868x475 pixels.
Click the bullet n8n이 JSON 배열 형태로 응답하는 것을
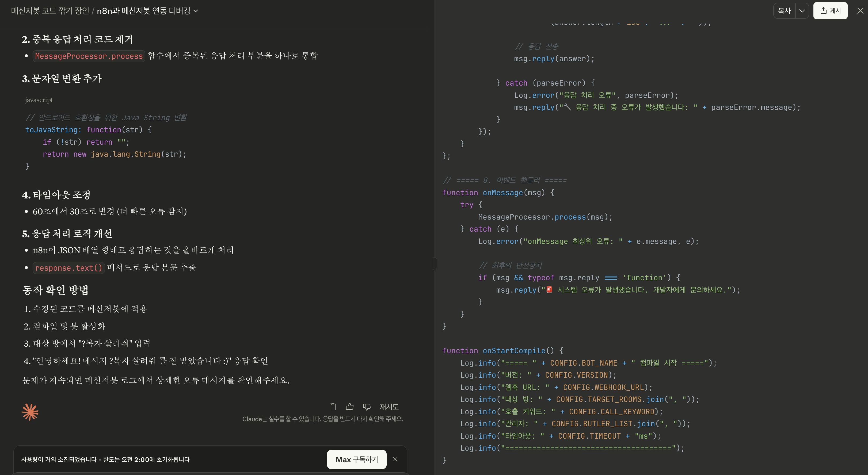pyautogui.click(x=133, y=250)
